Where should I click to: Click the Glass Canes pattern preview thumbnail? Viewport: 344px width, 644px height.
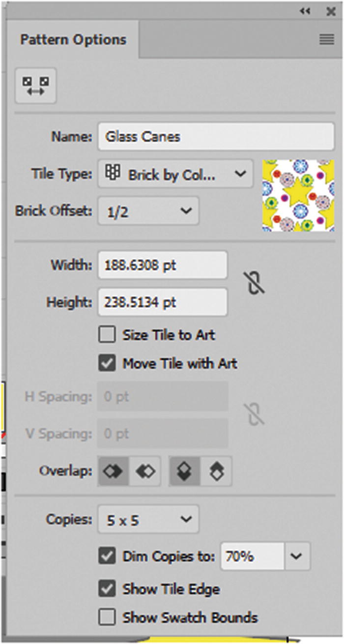(298, 195)
